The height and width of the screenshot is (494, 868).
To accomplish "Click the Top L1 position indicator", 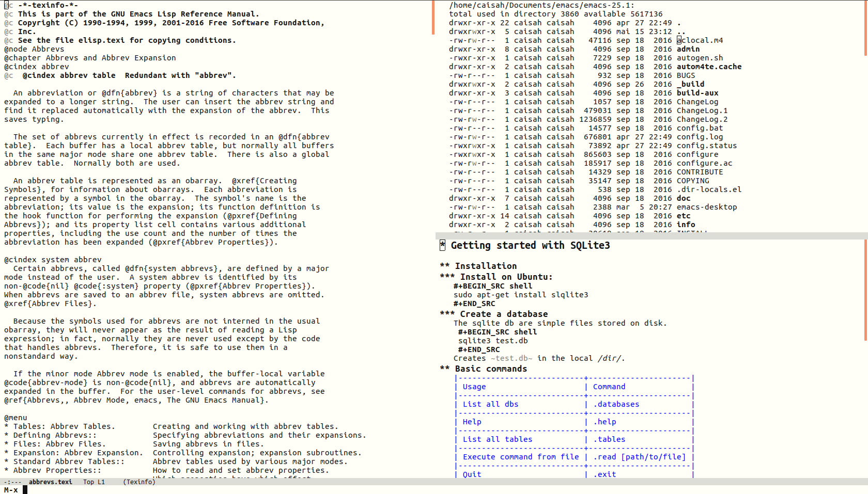I will pyautogui.click(x=94, y=482).
